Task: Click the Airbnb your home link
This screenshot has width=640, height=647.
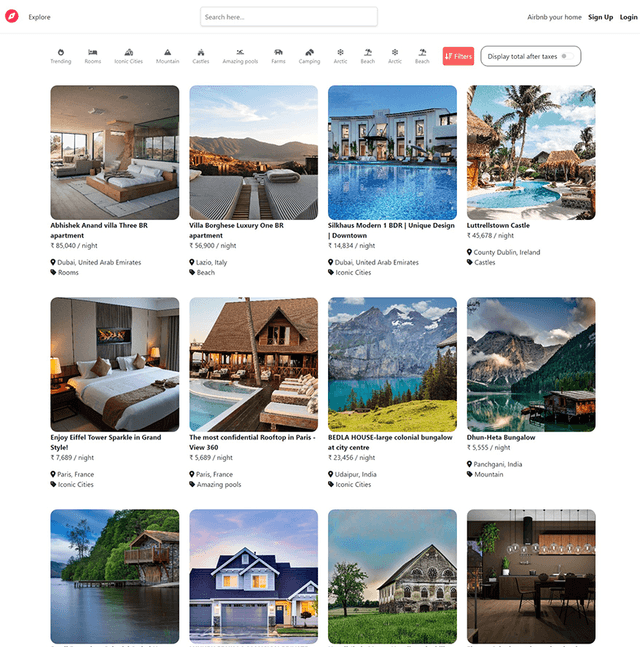Action: pyautogui.click(x=554, y=17)
